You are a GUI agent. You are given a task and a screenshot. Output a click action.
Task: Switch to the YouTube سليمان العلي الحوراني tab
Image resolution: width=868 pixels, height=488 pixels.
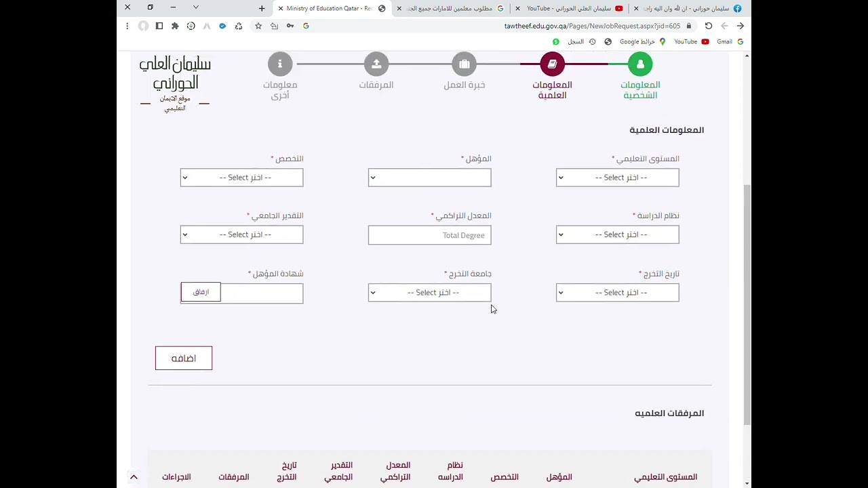(x=570, y=8)
